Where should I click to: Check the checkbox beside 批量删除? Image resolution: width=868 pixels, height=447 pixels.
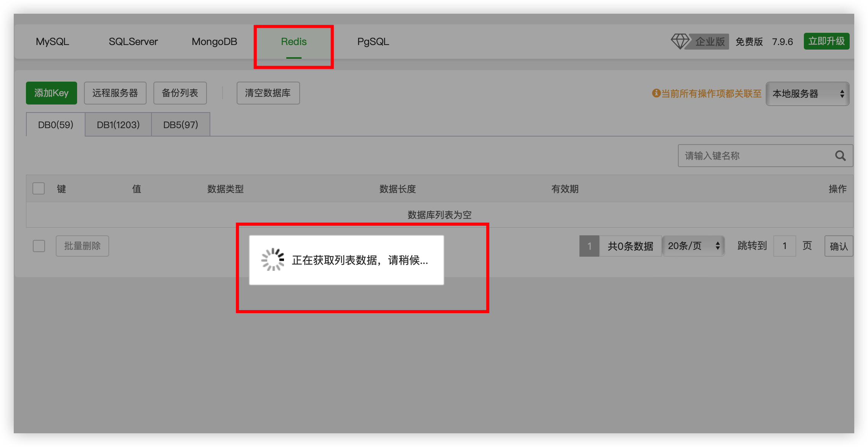point(39,246)
